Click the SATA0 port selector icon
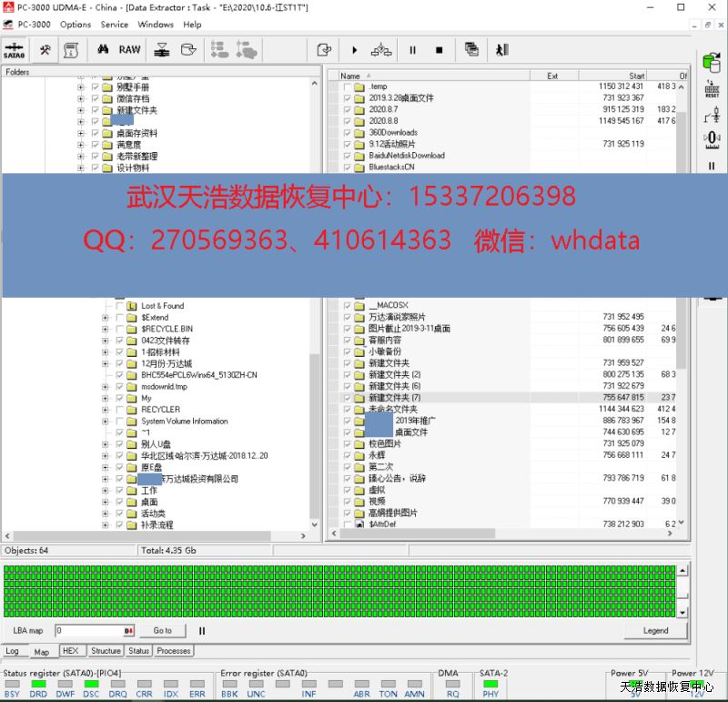The width and height of the screenshot is (728, 702). coord(14,50)
